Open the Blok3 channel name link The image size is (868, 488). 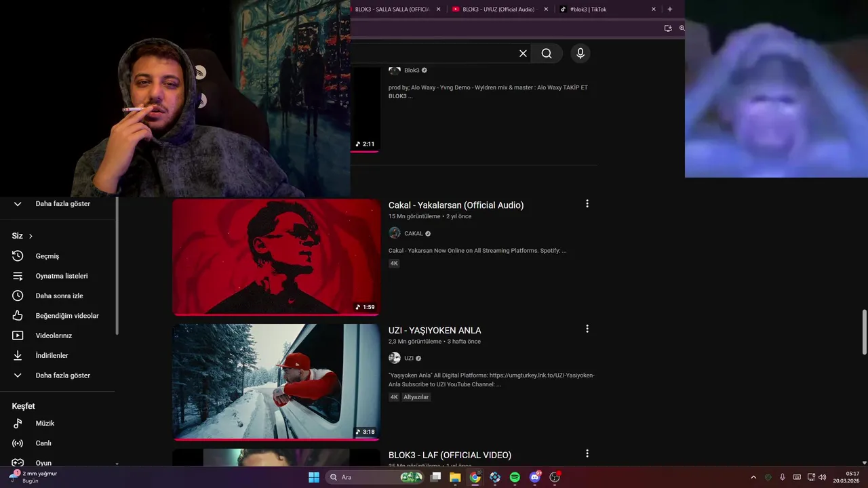point(412,70)
